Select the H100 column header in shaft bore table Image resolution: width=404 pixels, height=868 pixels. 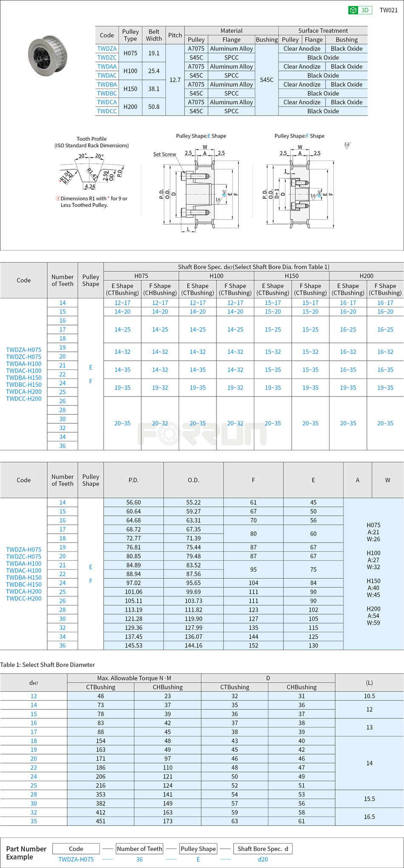pos(216,276)
